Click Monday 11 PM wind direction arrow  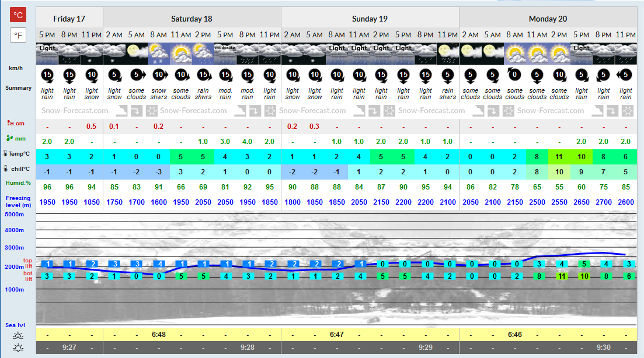click(x=625, y=75)
